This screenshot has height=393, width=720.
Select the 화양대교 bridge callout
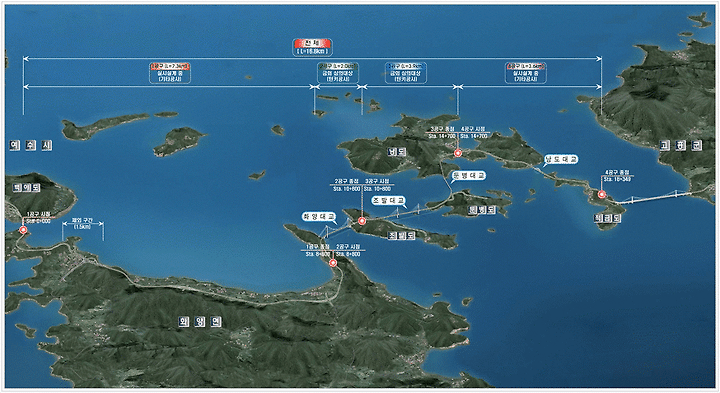point(318,216)
